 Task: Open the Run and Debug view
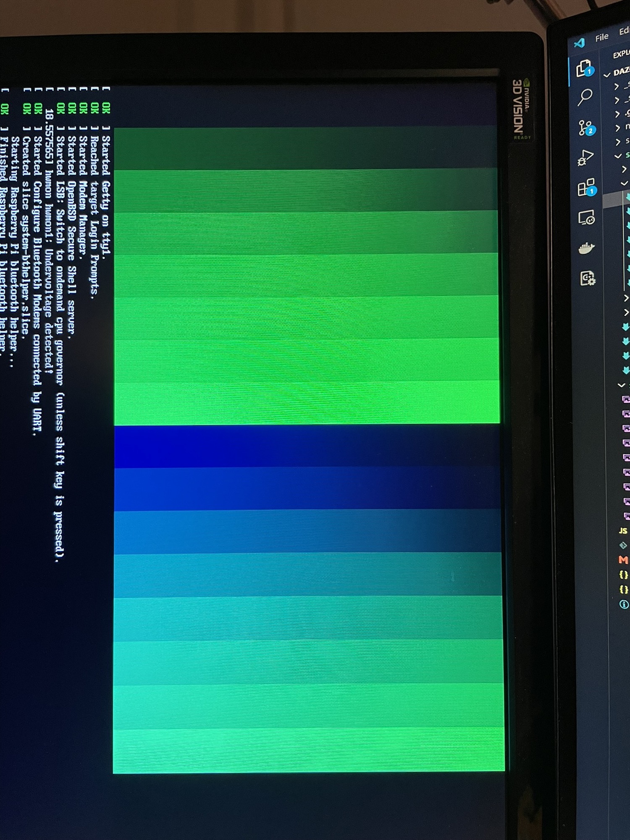pos(585,158)
